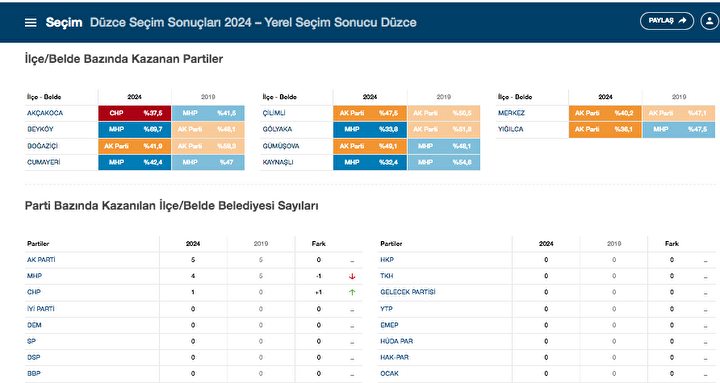Select the GELECEK PARTİSİ party link
Screen dimensions: 720x383
408,292
